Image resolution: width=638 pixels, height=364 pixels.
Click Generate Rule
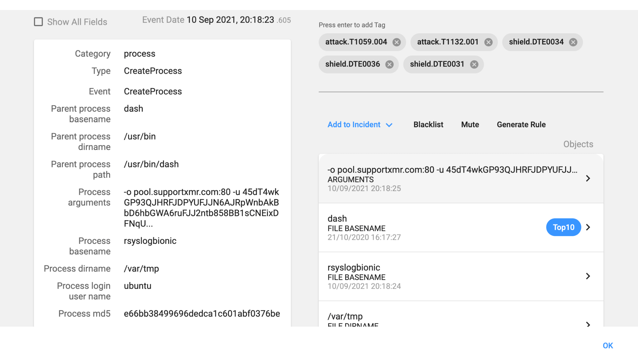click(521, 124)
